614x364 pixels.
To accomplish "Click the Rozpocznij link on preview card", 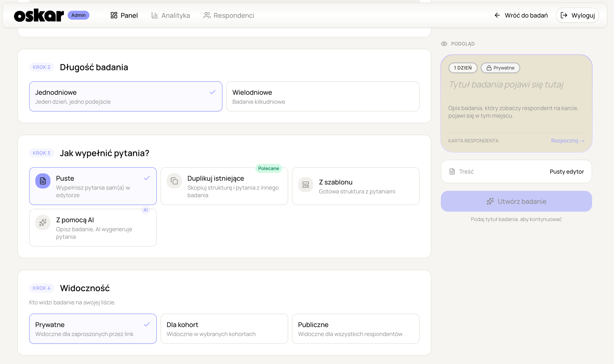I will (x=568, y=141).
